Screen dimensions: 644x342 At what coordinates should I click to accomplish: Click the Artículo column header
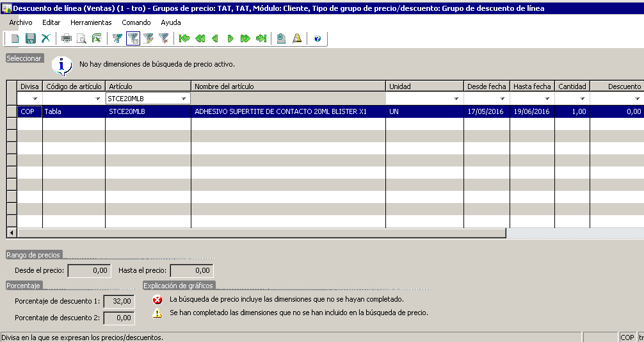(x=149, y=86)
